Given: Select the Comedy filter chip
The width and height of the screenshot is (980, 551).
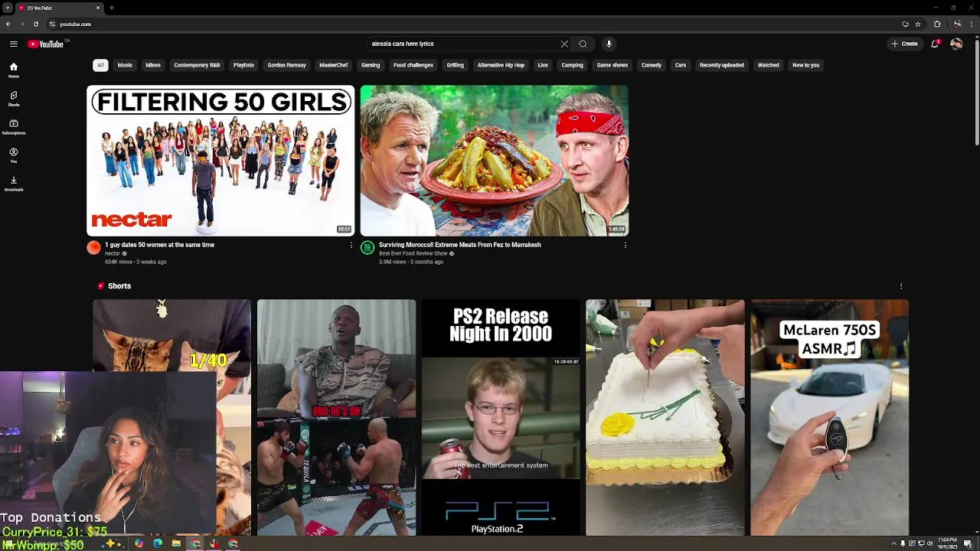Looking at the screenshot, I should point(652,65).
